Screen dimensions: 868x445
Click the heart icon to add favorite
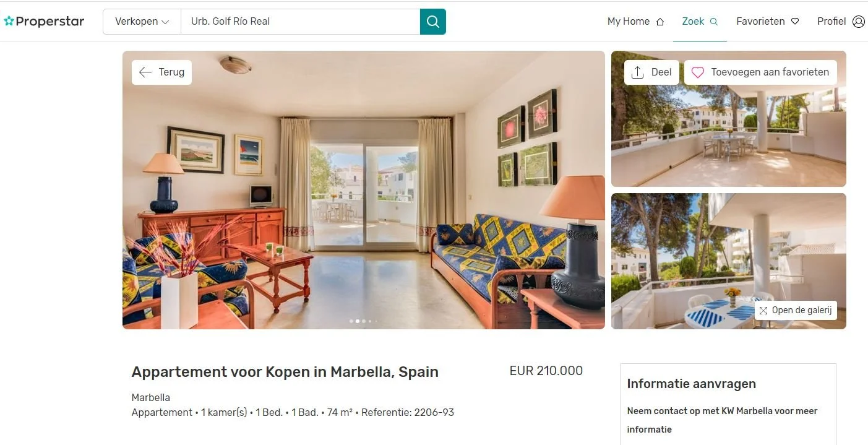click(698, 72)
